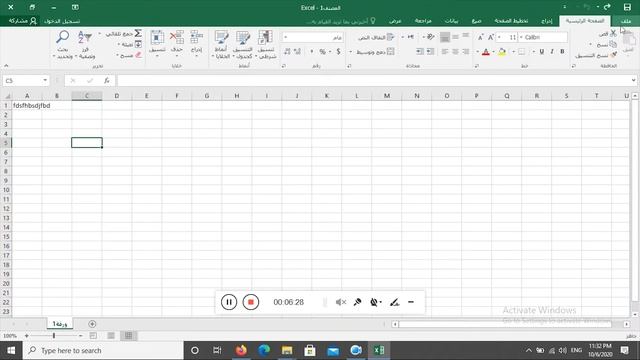Click the zoom slider handle

pos(54,336)
